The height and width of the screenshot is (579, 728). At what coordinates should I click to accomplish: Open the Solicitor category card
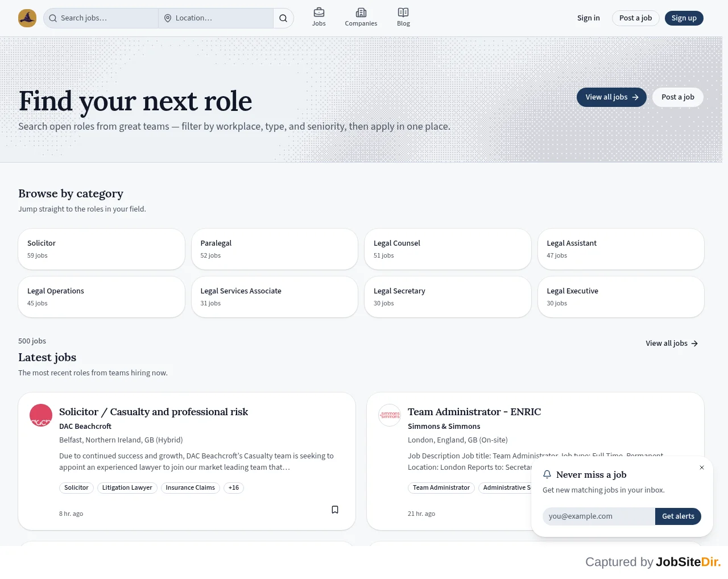(x=102, y=249)
